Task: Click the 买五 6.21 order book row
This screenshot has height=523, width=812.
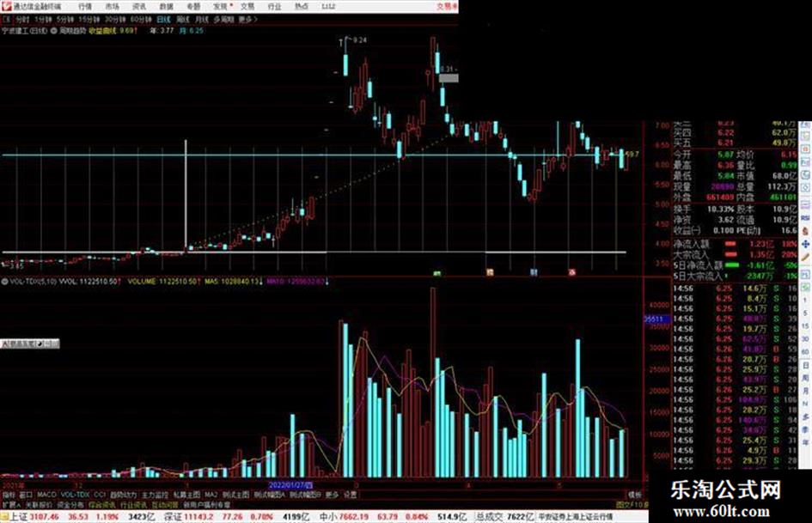Action: click(736, 143)
